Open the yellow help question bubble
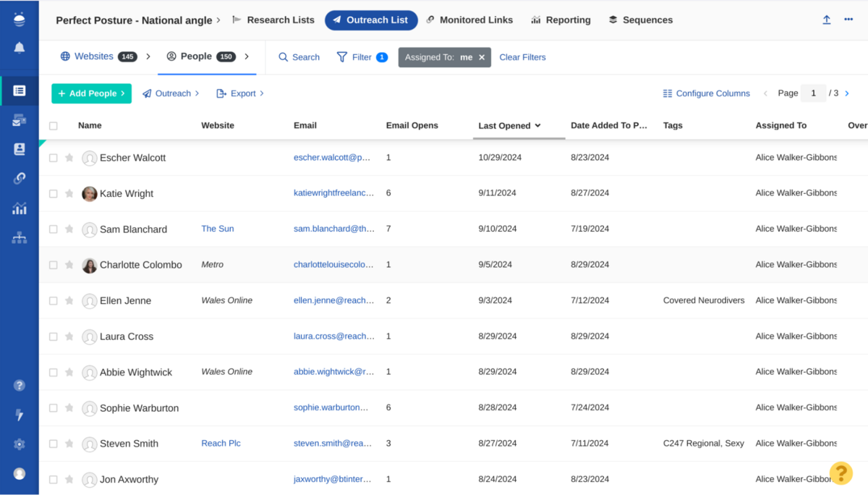This screenshot has width=868, height=495. pos(841,473)
